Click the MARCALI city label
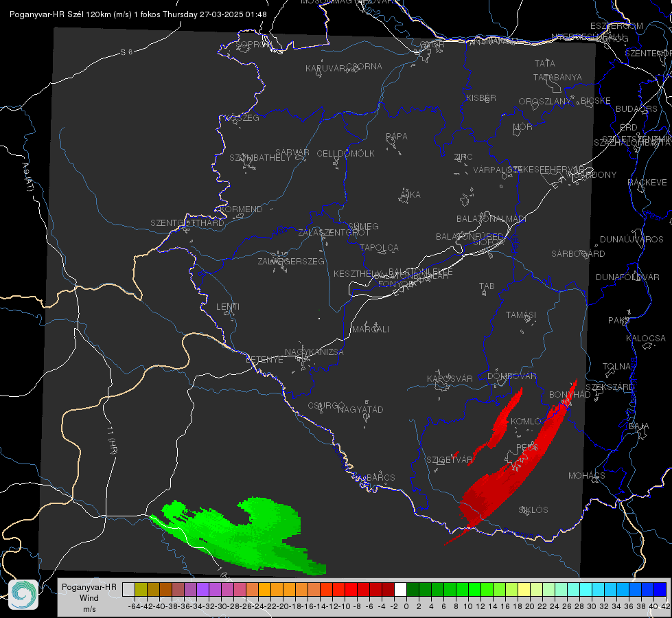Screen dimensions: 672x618 click(x=371, y=330)
